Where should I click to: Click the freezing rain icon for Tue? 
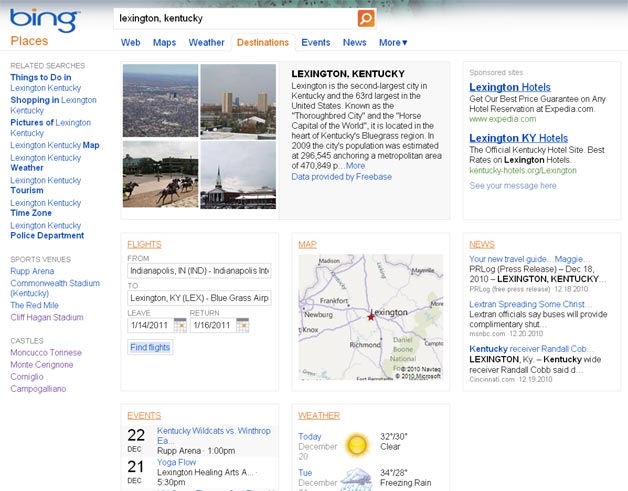[356, 479]
